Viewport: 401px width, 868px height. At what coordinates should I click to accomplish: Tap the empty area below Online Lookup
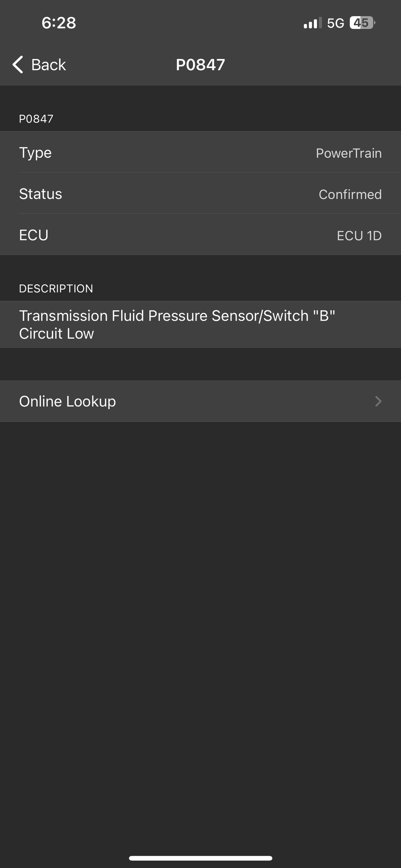pyautogui.click(x=200, y=611)
